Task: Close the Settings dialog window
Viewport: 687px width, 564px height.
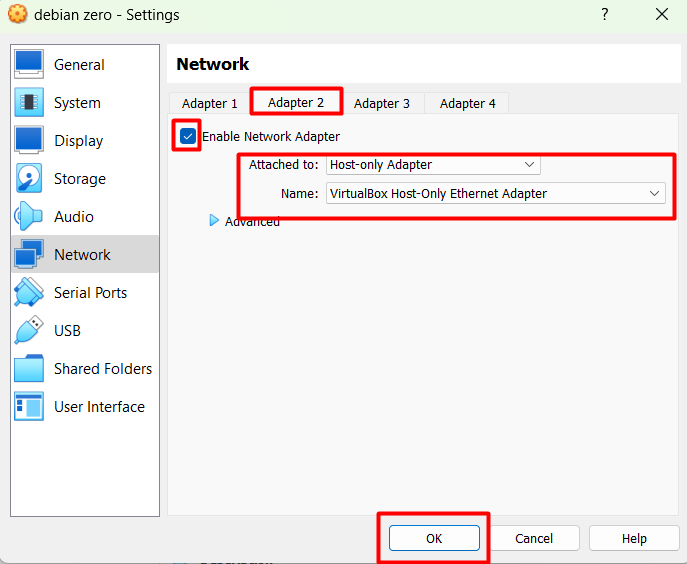Action: 662,14
